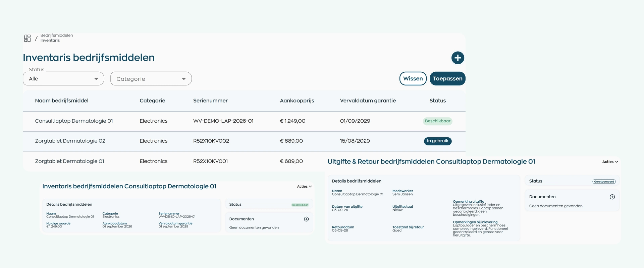Viewport: 644px width, 268px height.
Task: Click warranty date 01/09/2029
Action: pyautogui.click(x=355, y=121)
